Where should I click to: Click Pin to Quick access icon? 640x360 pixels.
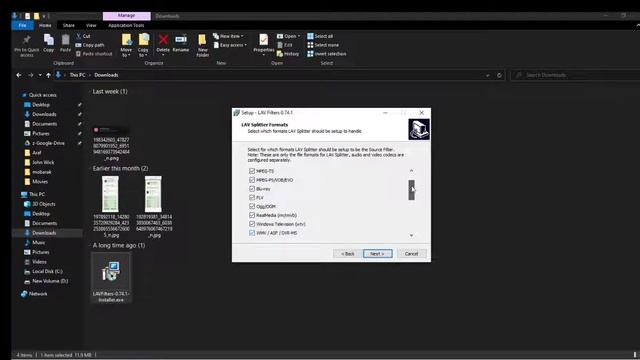coord(27,41)
